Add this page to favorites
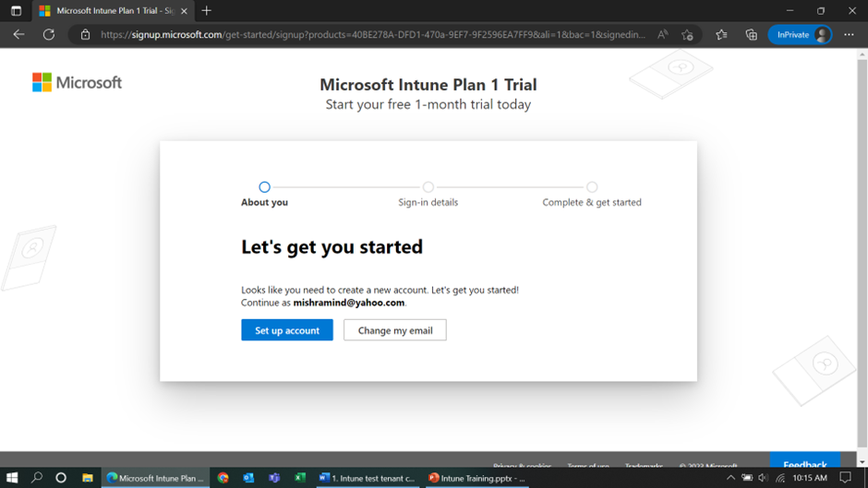868x488 pixels. point(688,34)
